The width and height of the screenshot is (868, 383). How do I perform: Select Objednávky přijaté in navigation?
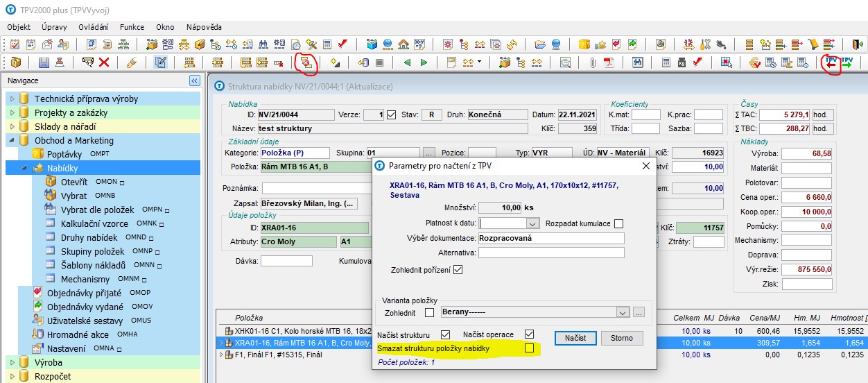point(84,293)
